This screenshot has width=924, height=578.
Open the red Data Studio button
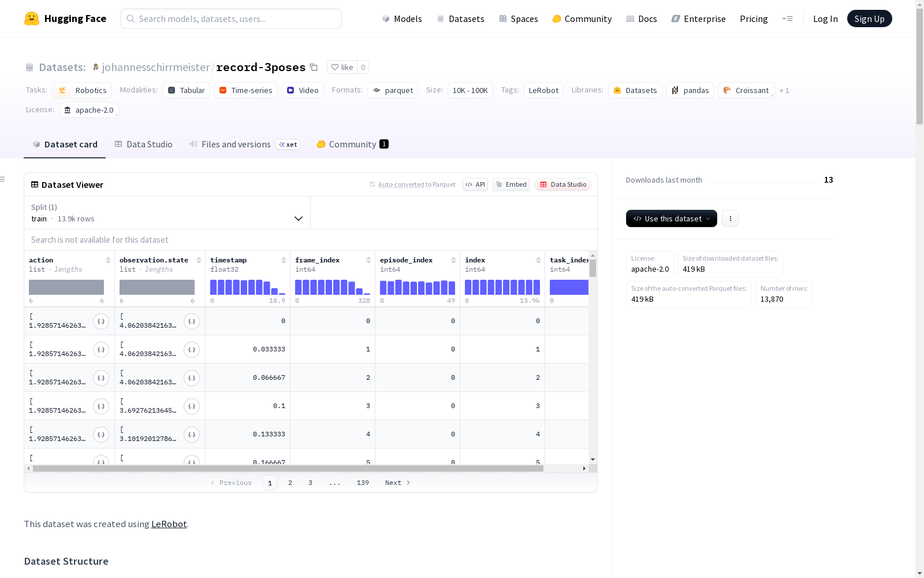[x=563, y=184]
